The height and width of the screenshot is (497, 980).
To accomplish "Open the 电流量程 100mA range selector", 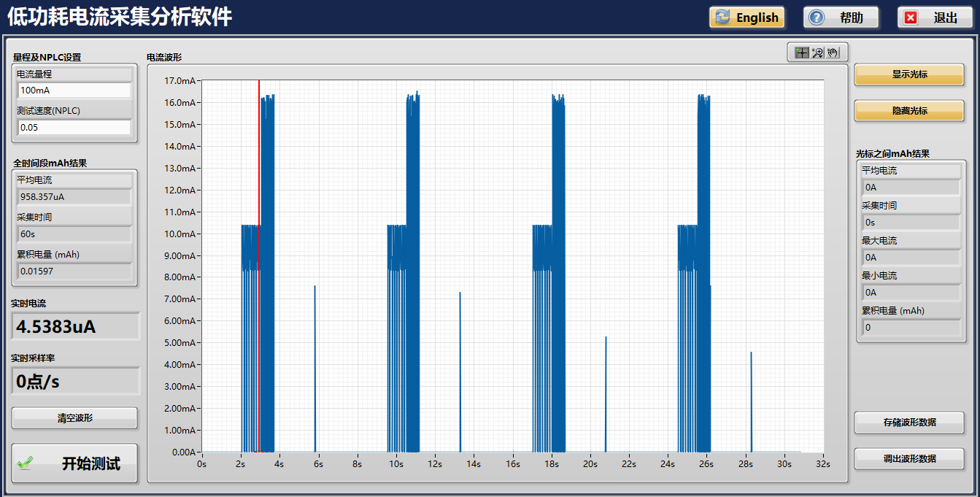I will pos(74,90).
